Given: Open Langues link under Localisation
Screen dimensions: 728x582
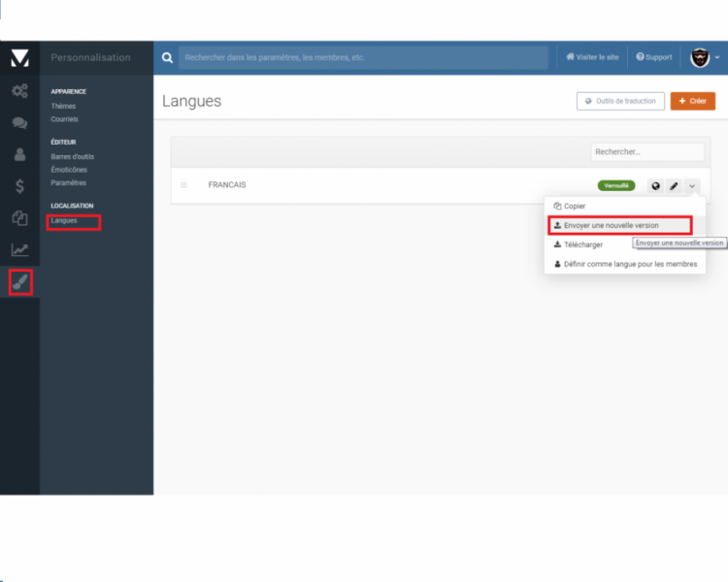Looking at the screenshot, I should [64, 221].
